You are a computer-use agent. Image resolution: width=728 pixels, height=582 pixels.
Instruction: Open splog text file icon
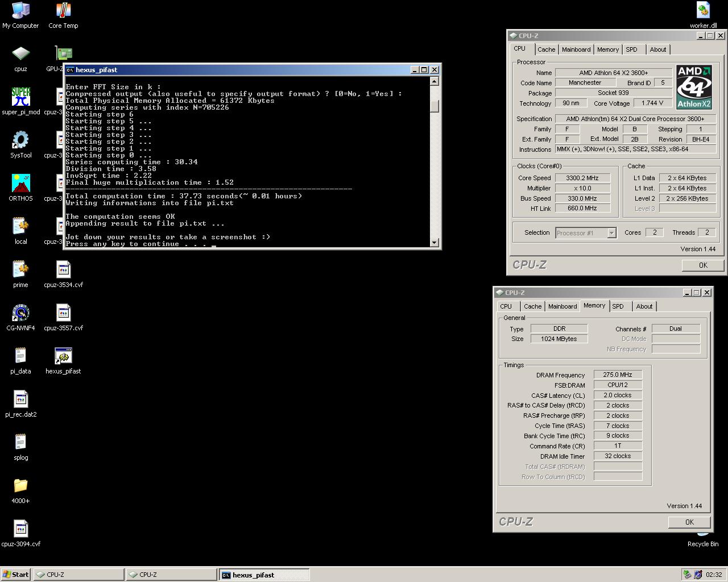pyautogui.click(x=20, y=447)
